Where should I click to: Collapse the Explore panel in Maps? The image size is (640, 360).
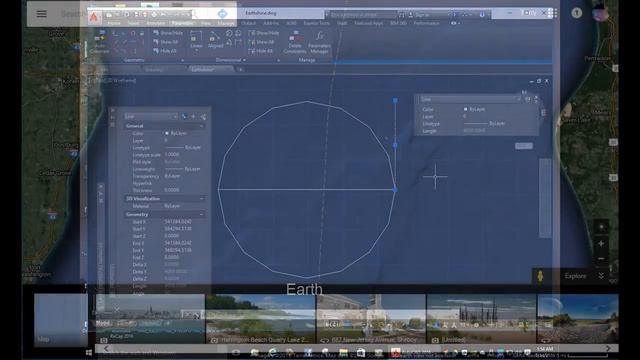(x=601, y=276)
